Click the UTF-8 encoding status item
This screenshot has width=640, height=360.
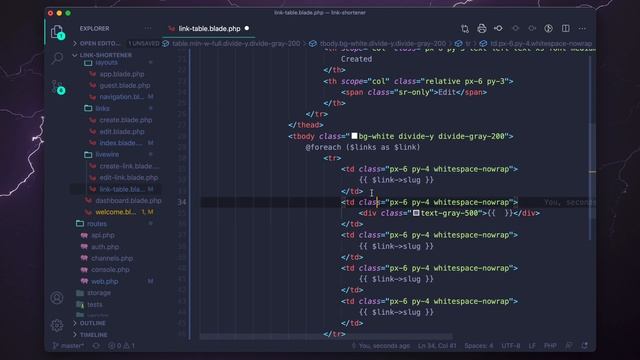point(511,346)
